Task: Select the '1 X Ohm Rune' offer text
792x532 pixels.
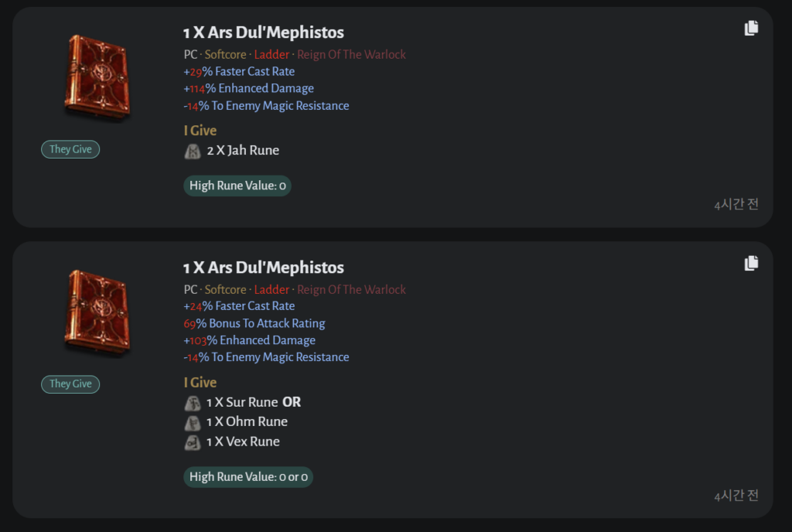Action: click(247, 422)
